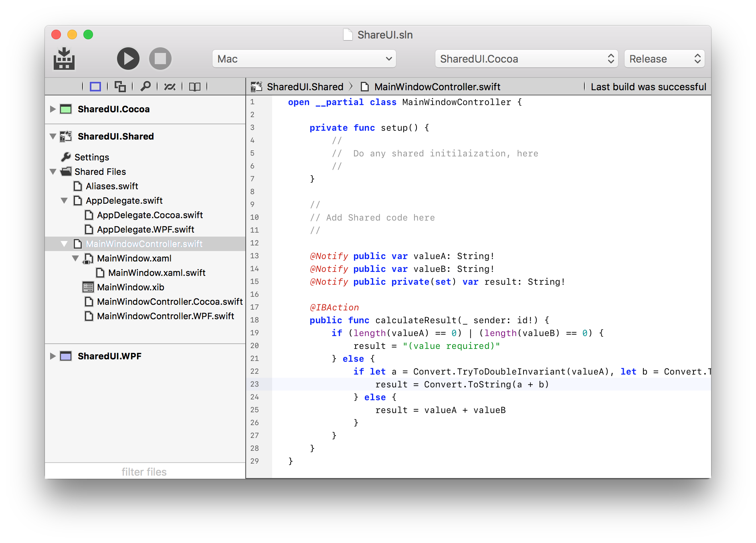The image size is (756, 543).
Task: Open MainWindowController.Cocoa.swift file
Action: click(170, 302)
